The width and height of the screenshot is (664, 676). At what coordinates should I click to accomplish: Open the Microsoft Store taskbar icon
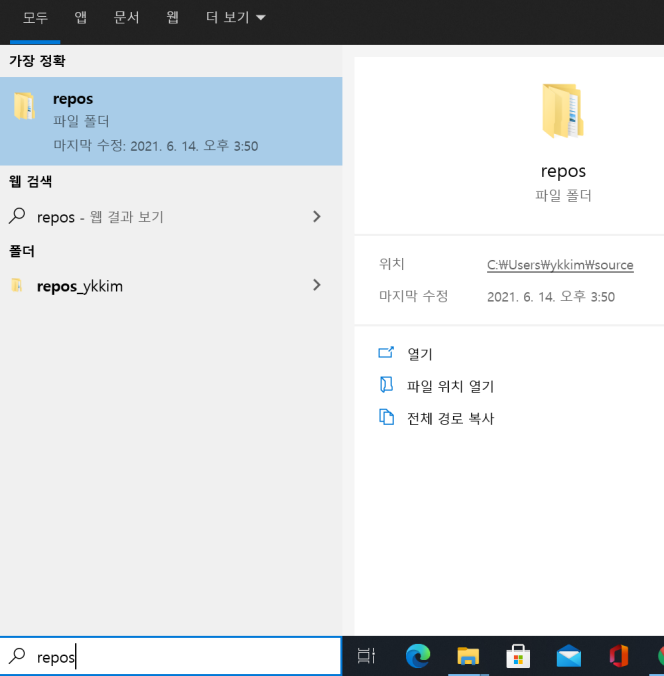[518, 656]
